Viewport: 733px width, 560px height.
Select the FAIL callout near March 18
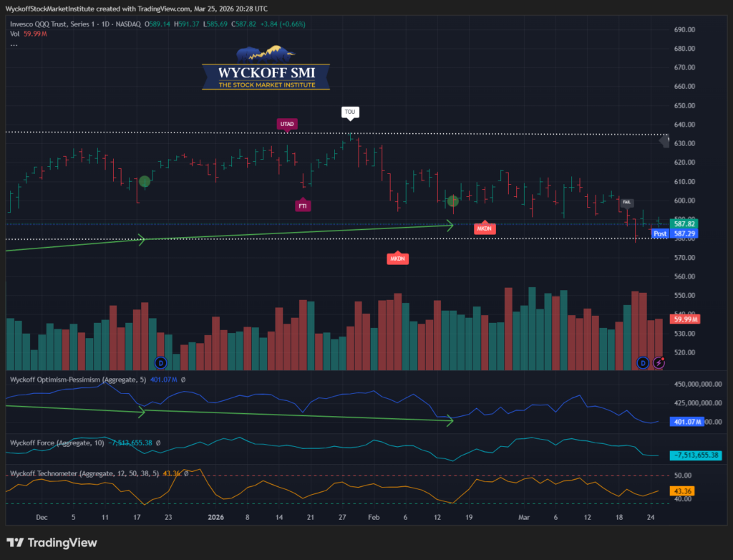[x=627, y=203]
